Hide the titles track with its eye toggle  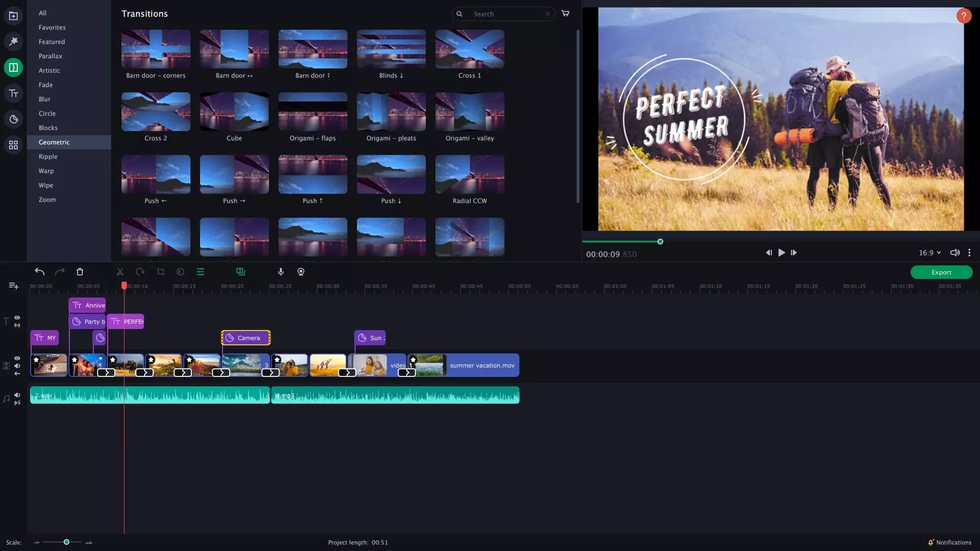pos(17,317)
